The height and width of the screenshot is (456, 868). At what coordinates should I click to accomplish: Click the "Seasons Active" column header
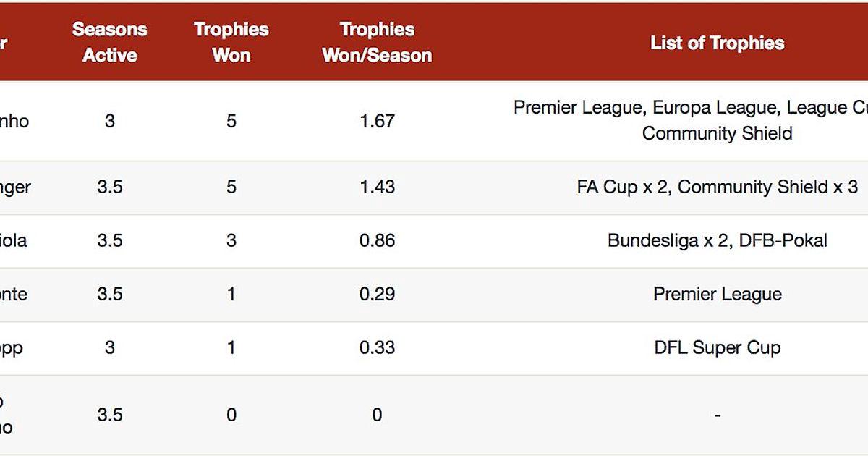point(110,42)
